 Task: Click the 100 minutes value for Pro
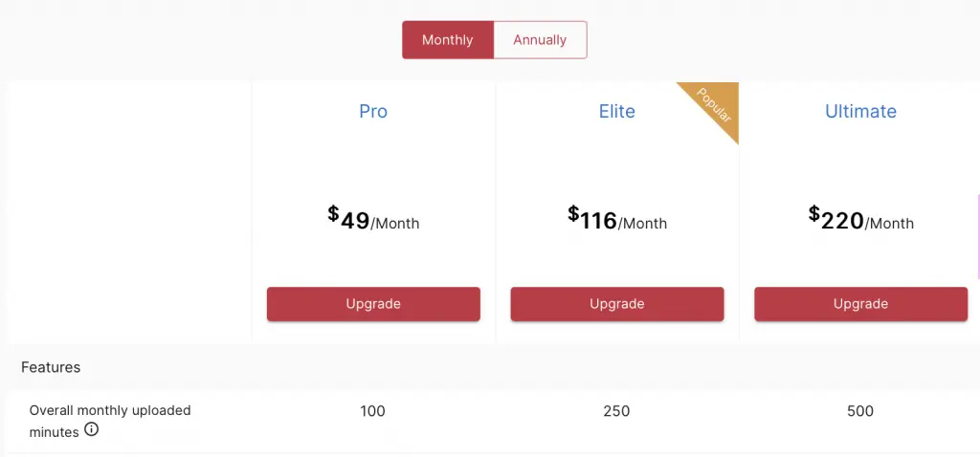click(373, 411)
